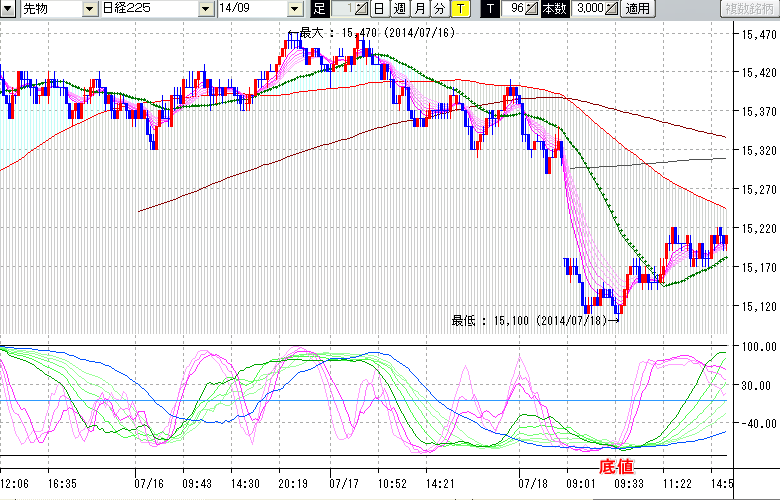This screenshot has height=500, width=780.
Task: Click the 本数 count field showing 3,000
Action: point(589,9)
